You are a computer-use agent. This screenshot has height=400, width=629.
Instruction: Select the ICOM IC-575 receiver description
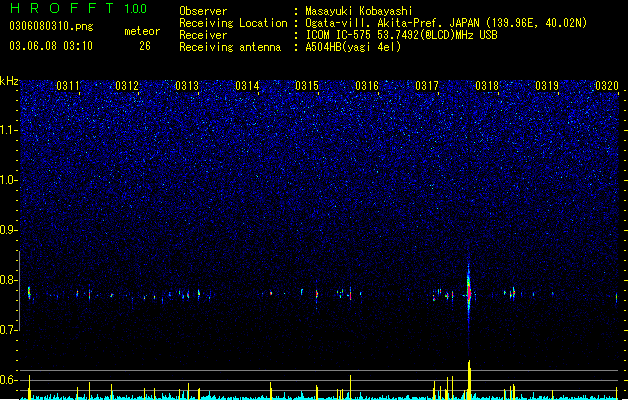[x=401, y=35]
